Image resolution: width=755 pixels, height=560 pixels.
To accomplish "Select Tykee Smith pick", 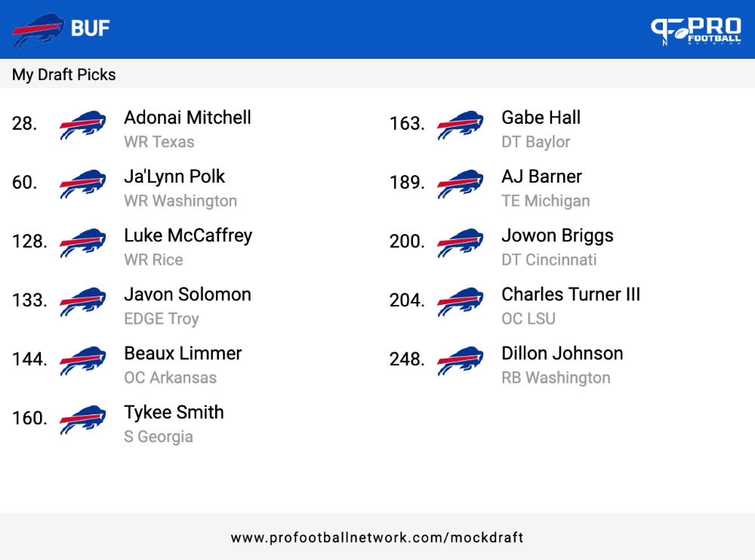I will (x=174, y=413).
